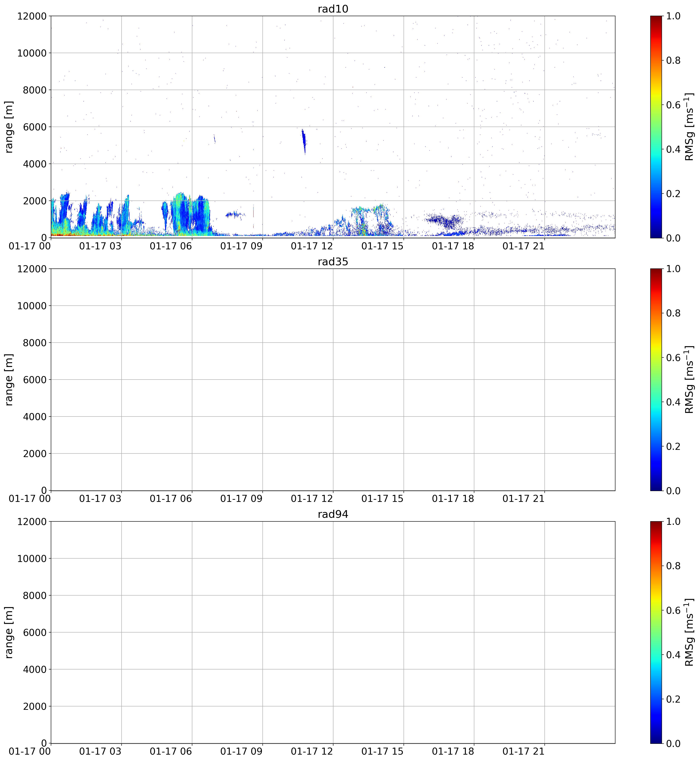Click the rad35 panel colorbar
Viewport: 700px width, 761px height.
[656, 379]
